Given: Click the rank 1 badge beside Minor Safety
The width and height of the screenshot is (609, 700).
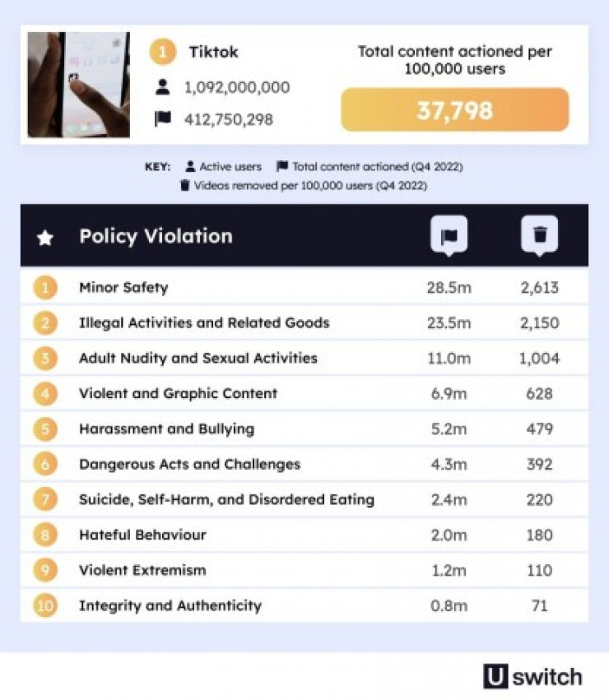Looking at the screenshot, I should click(45, 288).
